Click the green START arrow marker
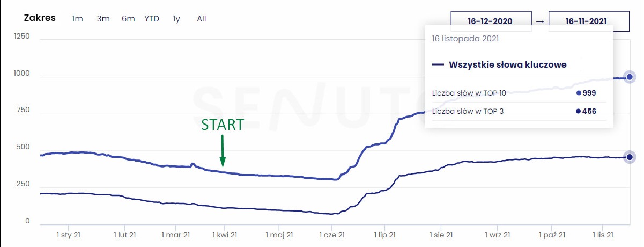Image resolution: width=644 pixels, height=247 pixels. (x=223, y=151)
